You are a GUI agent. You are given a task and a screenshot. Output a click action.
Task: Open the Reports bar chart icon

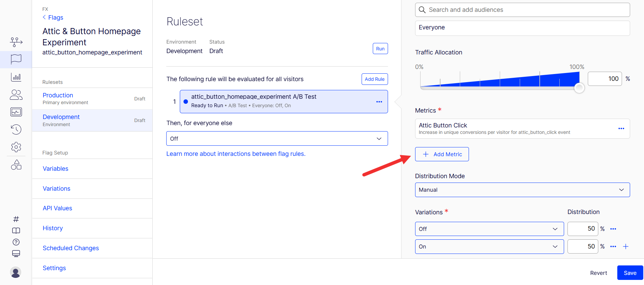pyautogui.click(x=16, y=77)
